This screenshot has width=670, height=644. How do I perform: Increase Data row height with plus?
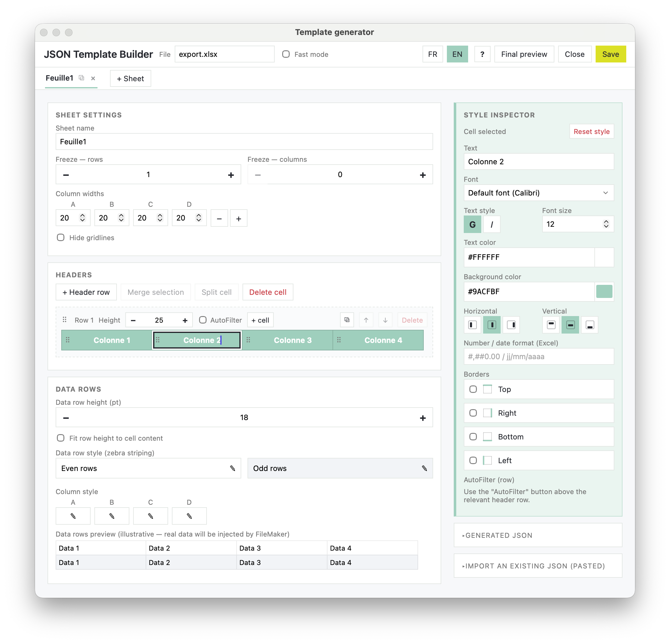click(423, 418)
